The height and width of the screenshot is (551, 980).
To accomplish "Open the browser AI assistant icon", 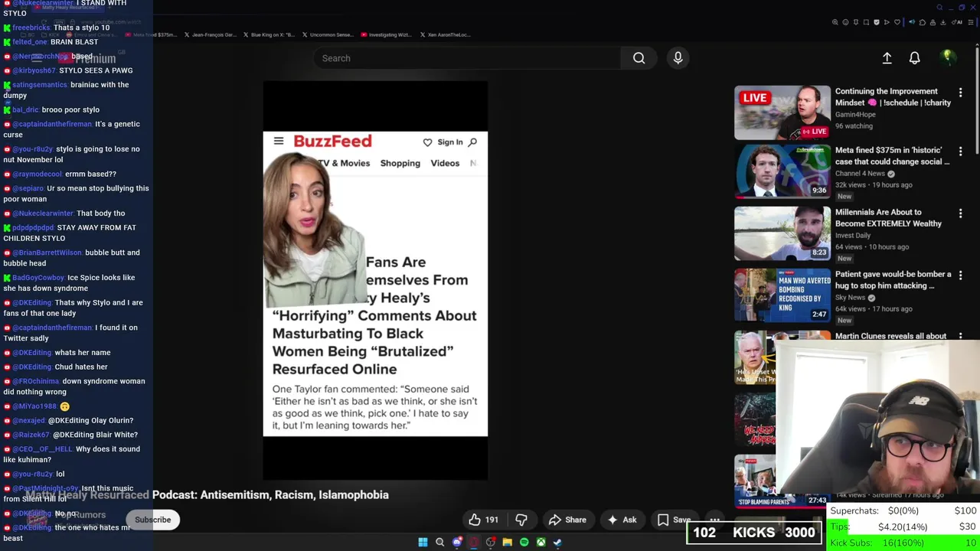I will [x=957, y=22].
